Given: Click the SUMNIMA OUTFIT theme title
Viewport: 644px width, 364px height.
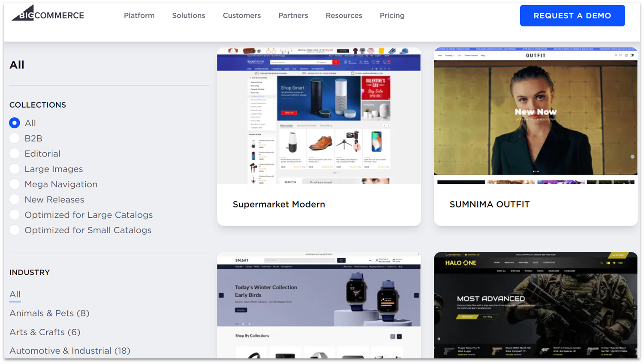Looking at the screenshot, I should click(490, 205).
